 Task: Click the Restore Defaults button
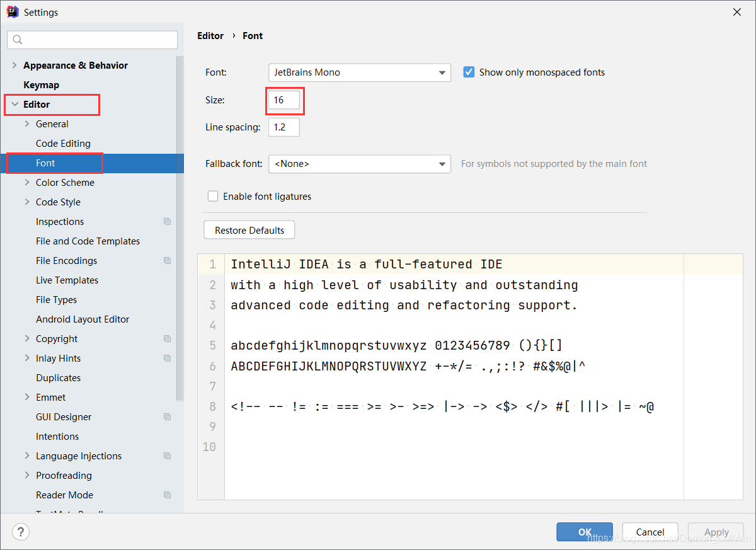coord(249,230)
